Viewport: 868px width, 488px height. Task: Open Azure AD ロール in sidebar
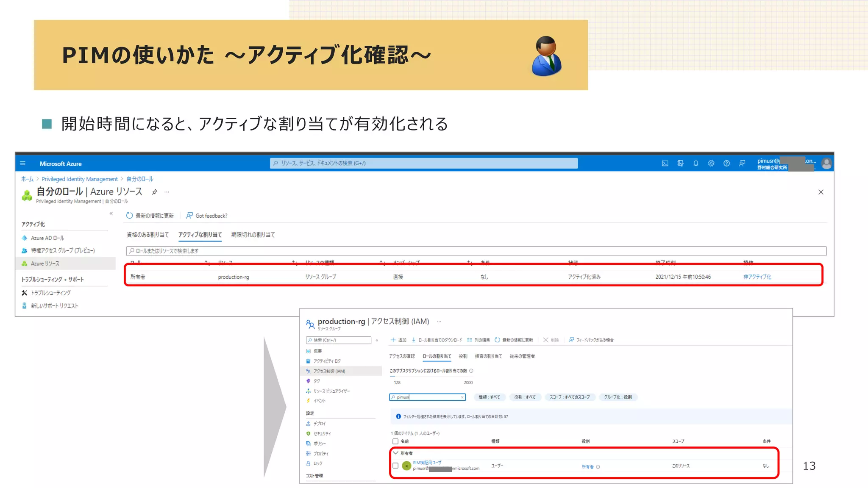point(47,238)
